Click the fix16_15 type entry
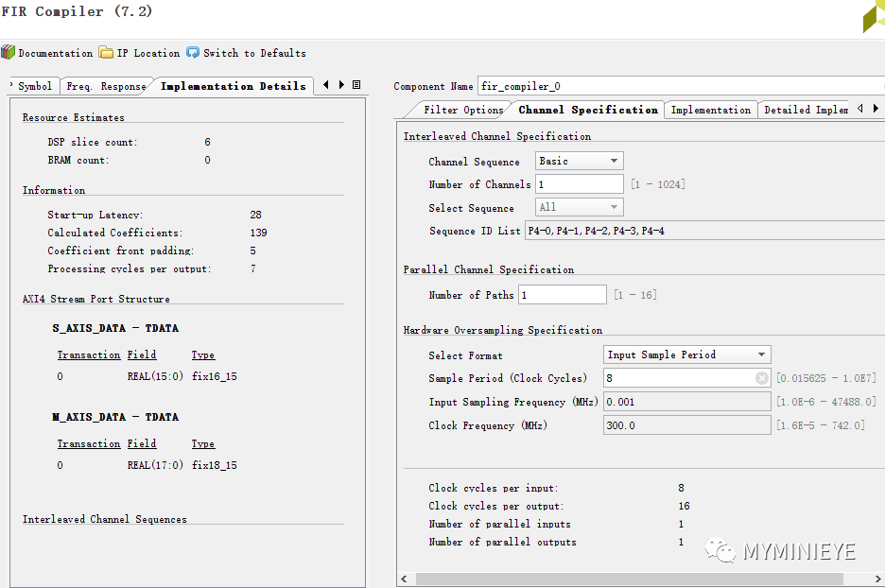The width and height of the screenshot is (885, 588). [215, 376]
